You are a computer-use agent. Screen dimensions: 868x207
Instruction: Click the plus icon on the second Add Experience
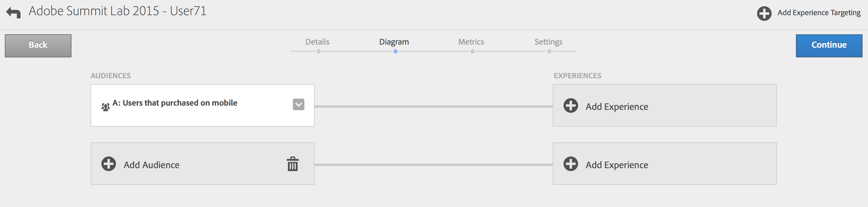coord(571,164)
